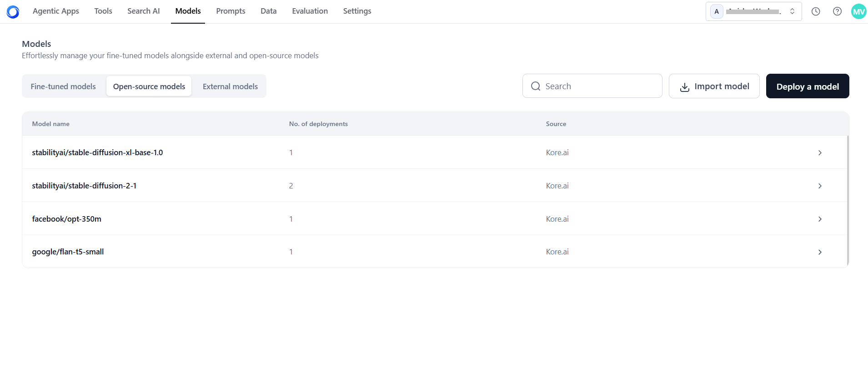Click the Models page heading
Viewport: 868px width, 380px height.
pyautogui.click(x=36, y=44)
